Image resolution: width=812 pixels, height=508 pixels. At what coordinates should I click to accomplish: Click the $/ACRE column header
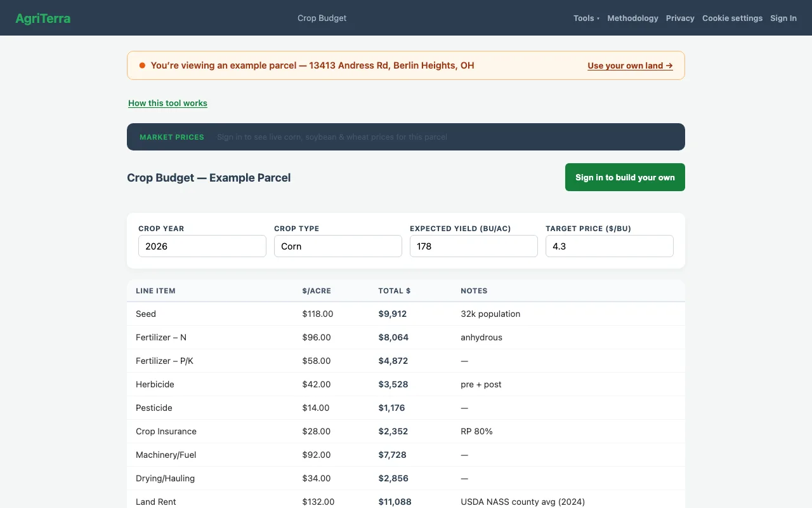click(317, 291)
